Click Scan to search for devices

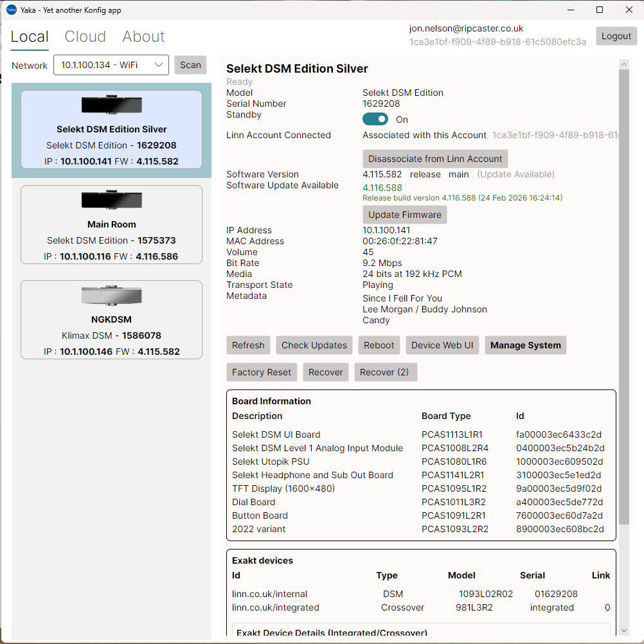pyautogui.click(x=190, y=65)
